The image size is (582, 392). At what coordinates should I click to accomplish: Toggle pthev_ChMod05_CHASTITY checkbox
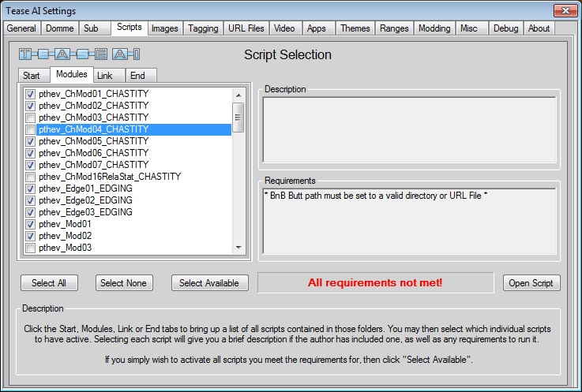click(x=31, y=141)
